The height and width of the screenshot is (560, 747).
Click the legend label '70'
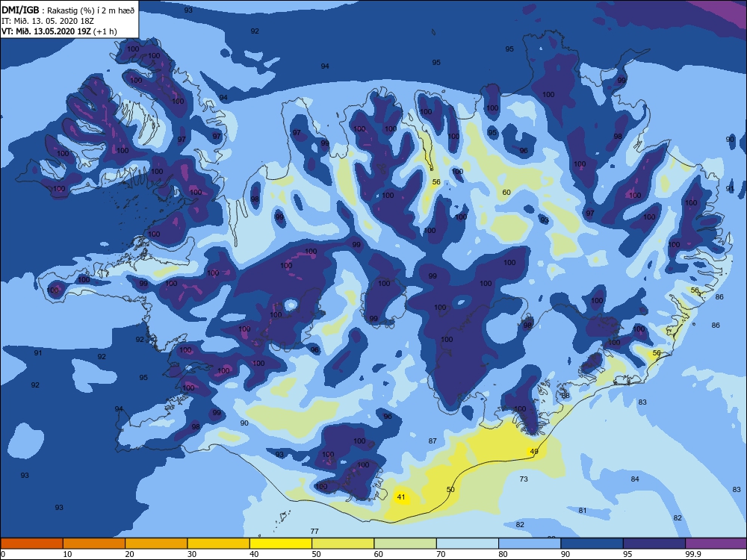(x=441, y=554)
